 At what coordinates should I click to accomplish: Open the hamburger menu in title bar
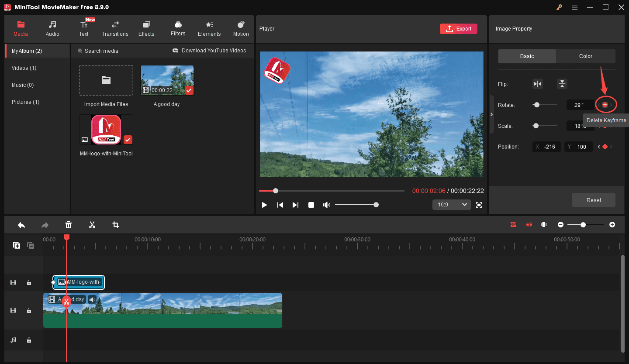point(574,7)
